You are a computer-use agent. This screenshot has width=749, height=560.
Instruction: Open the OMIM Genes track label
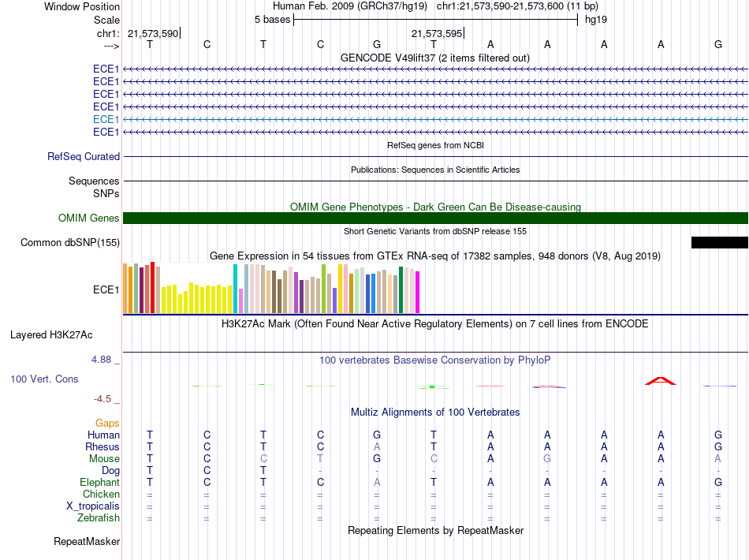coord(89,218)
